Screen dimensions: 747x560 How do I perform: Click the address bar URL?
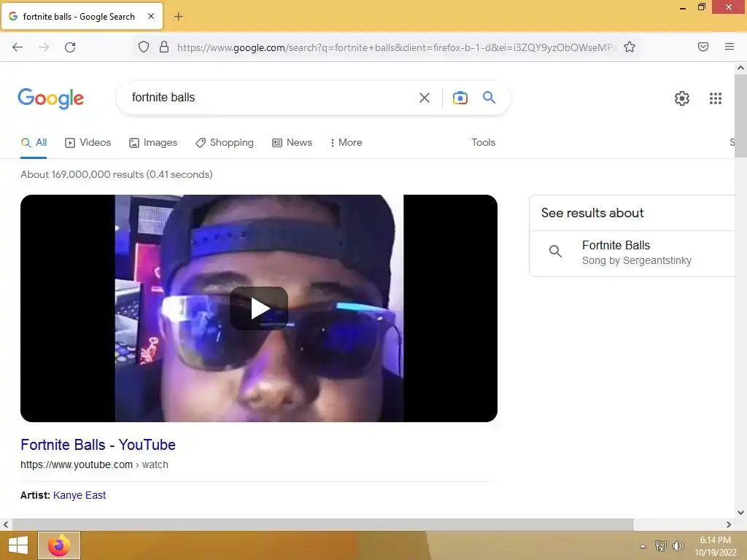click(x=395, y=47)
